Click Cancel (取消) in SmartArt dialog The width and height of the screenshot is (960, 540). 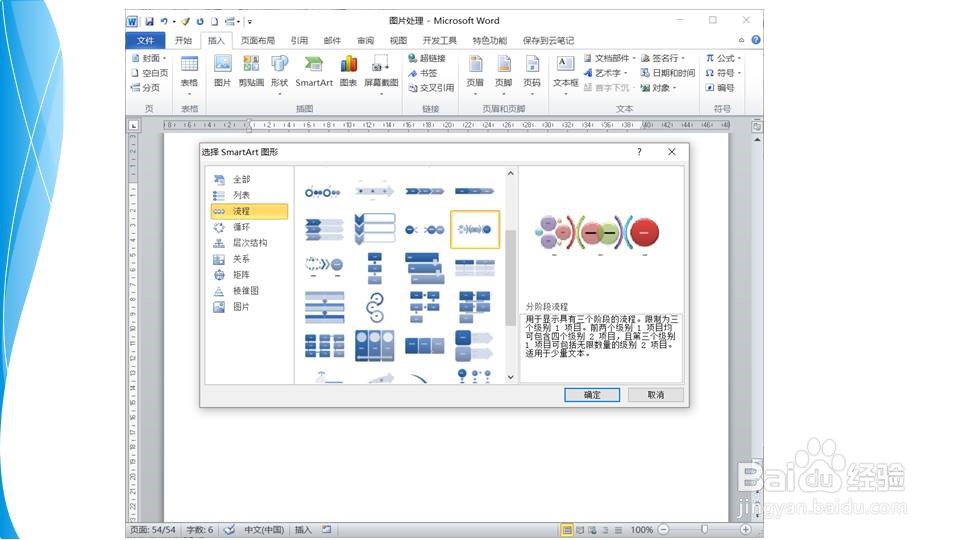click(x=655, y=395)
